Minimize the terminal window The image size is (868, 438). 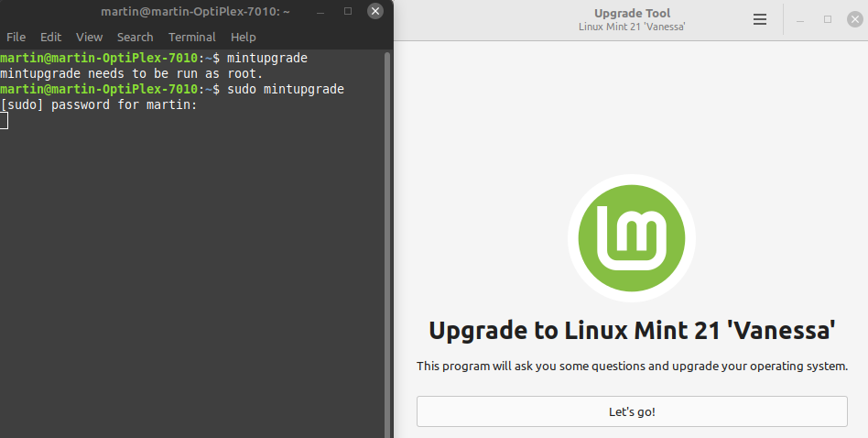coord(320,11)
